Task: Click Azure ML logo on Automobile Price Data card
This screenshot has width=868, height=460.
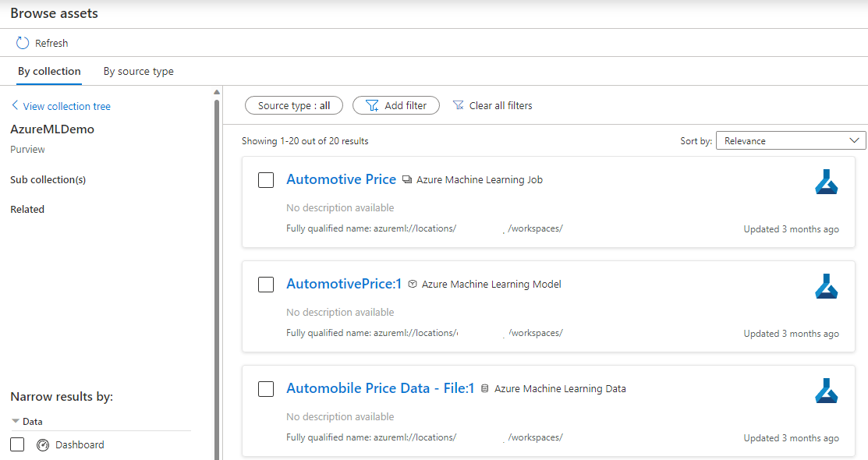Action: pyautogui.click(x=826, y=391)
